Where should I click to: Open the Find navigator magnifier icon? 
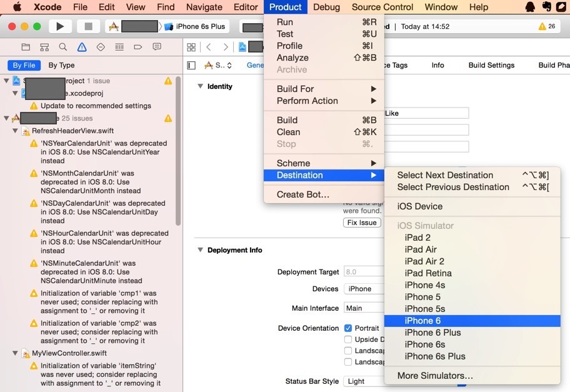click(63, 47)
